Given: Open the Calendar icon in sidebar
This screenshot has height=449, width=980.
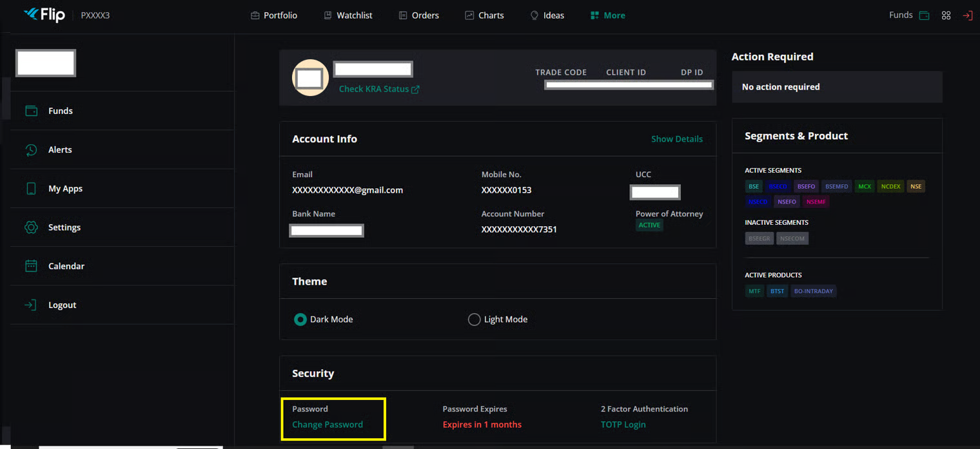Looking at the screenshot, I should coord(31,266).
